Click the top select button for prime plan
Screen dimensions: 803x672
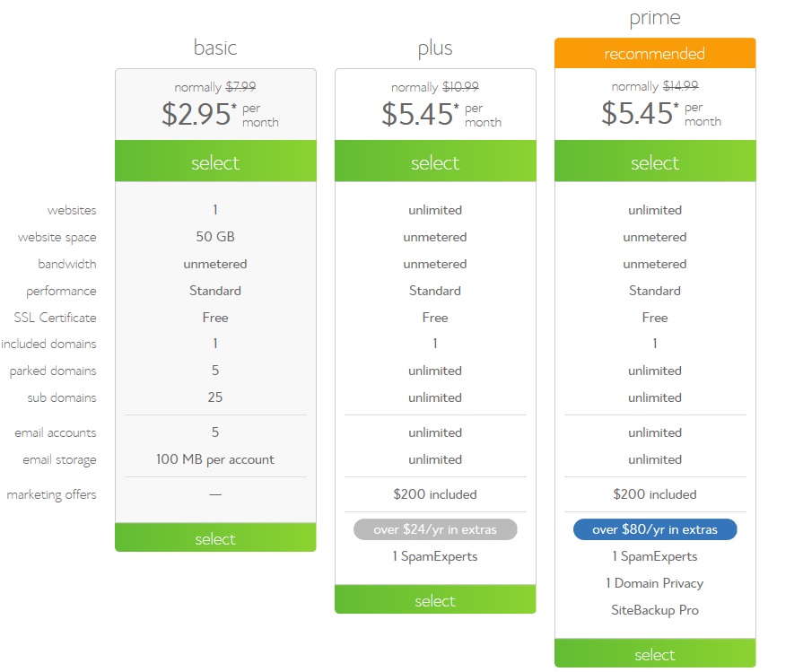coord(655,161)
